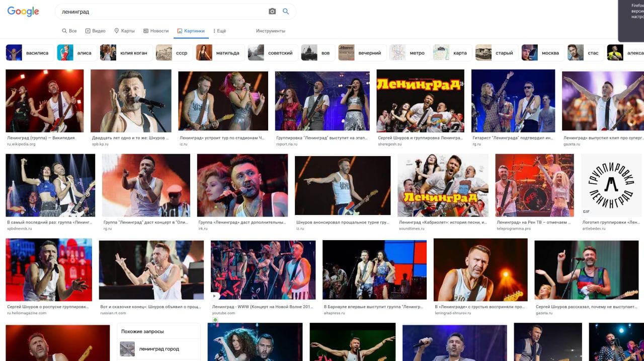
Task: Click the youtube.com source link
Action: pyautogui.click(x=223, y=313)
